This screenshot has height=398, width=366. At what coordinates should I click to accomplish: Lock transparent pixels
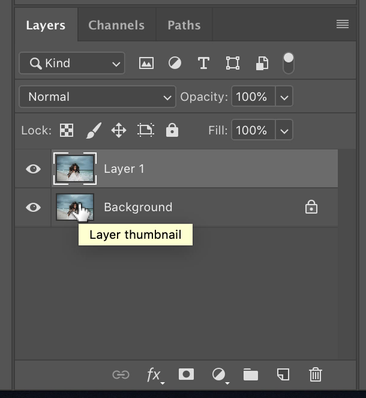pyautogui.click(x=67, y=130)
